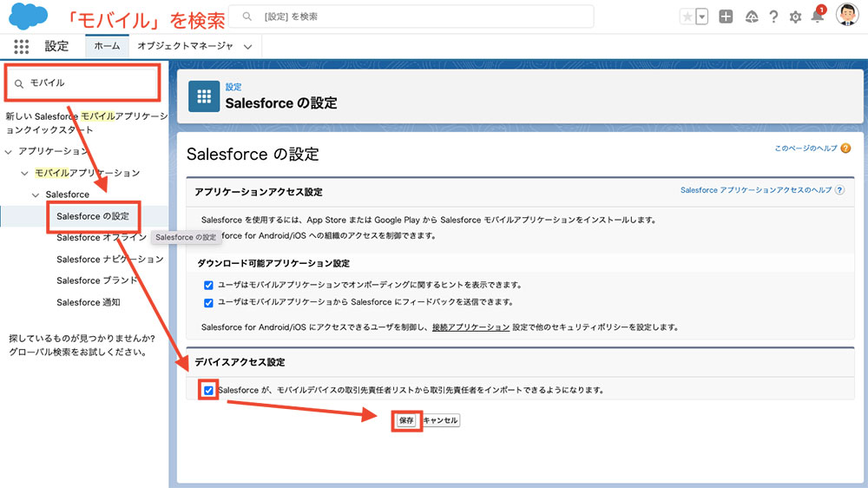Click the キャンセル button
Screen dimensions: 868x488
click(x=440, y=420)
